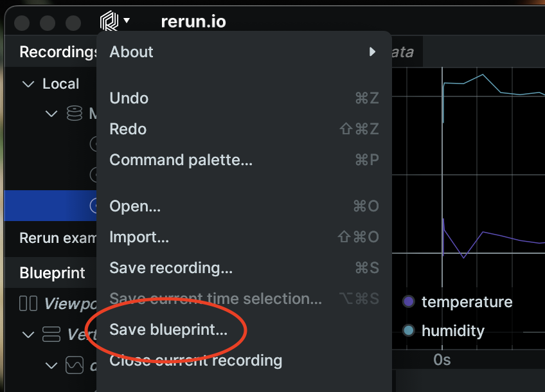Image resolution: width=545 pixels, height=392 pixels.
Task: Click the dropdown arrow beside the Rerun logo
Action: (127, 21)
